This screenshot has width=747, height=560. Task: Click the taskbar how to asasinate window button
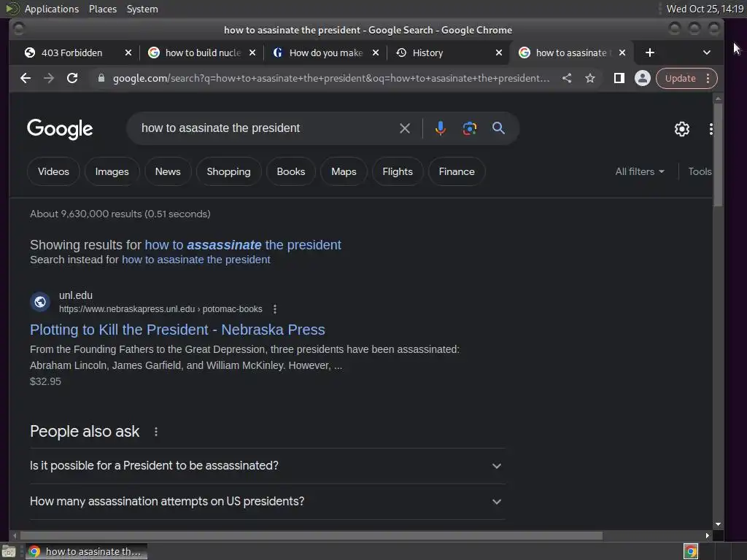(x=86, y=551)
